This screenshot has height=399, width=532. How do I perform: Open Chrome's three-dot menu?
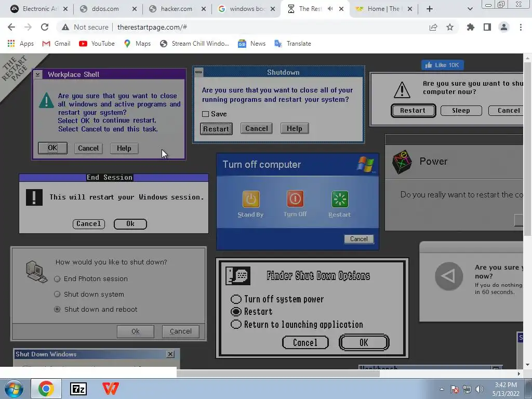click(521, 27)
